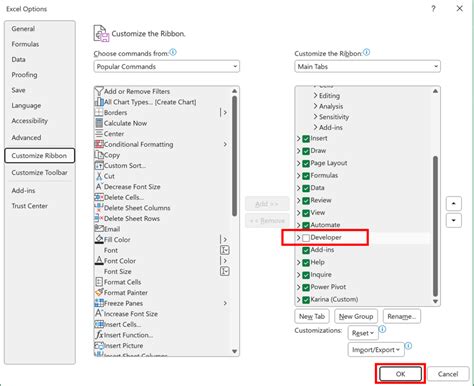Confirm with the OK button
The height and width of the screenshot is (386, 474).
[400, 374]
